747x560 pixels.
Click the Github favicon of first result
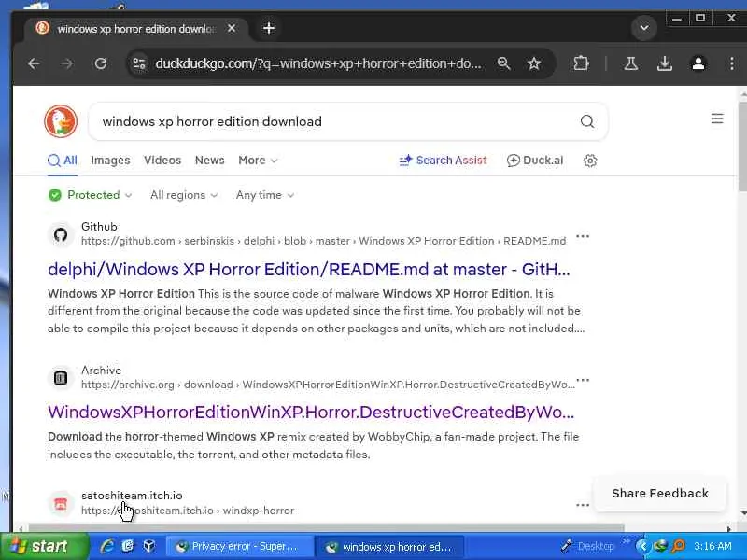61,234
